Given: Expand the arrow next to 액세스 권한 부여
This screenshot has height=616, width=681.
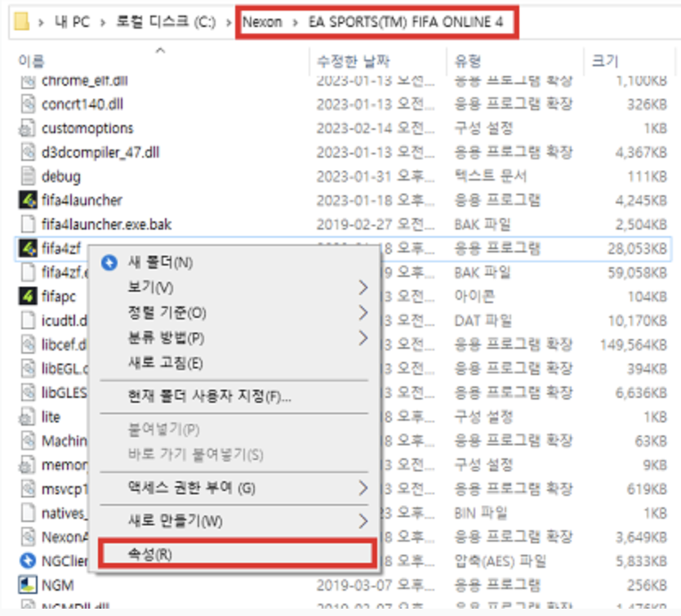Looking at the screenshot, I should pyautogui.click(x=363, y=489).
